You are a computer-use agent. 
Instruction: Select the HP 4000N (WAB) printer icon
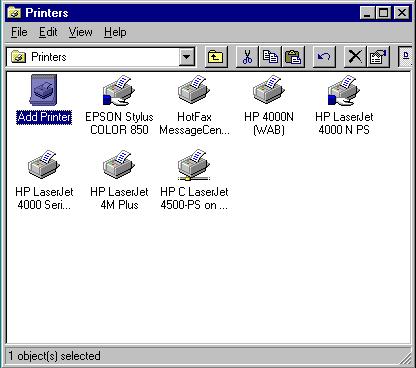tap(269, 89)
